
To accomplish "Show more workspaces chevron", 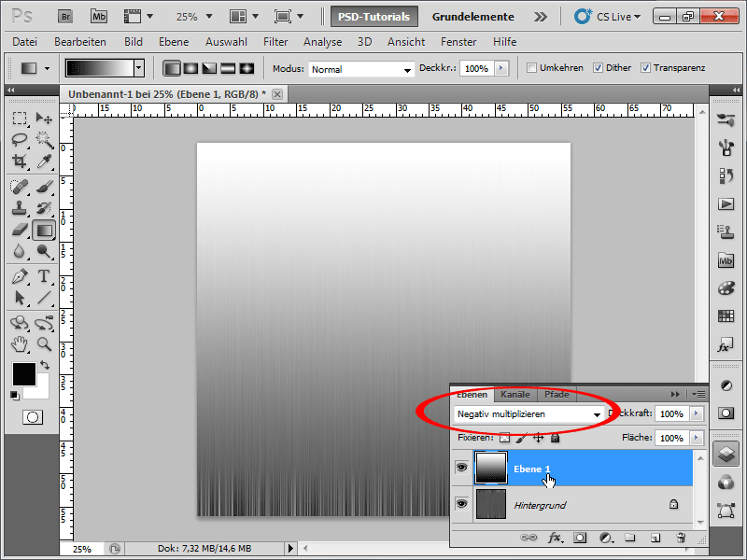I will [x=541, y=17].
